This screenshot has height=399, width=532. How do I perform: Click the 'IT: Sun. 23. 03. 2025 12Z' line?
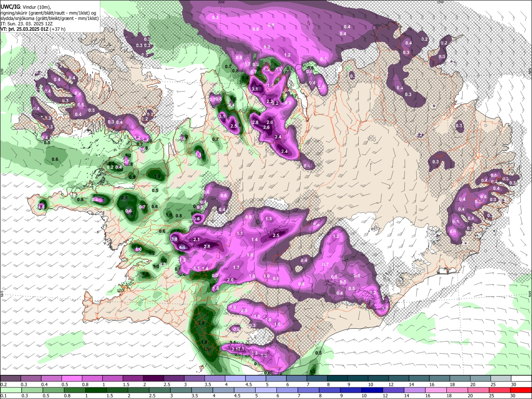click(26, 24)
